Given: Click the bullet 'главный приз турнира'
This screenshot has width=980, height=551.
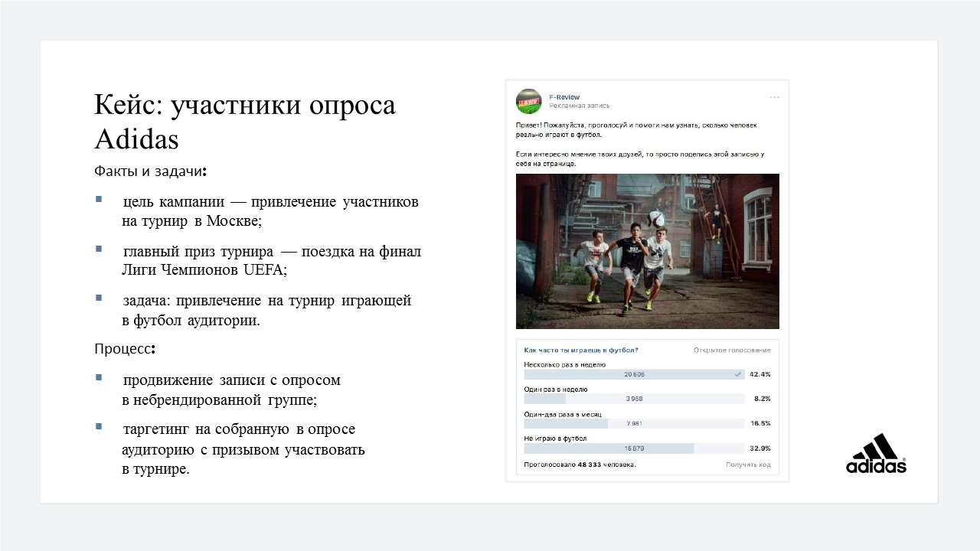Looking at the screenshot, I should point(271,261).
